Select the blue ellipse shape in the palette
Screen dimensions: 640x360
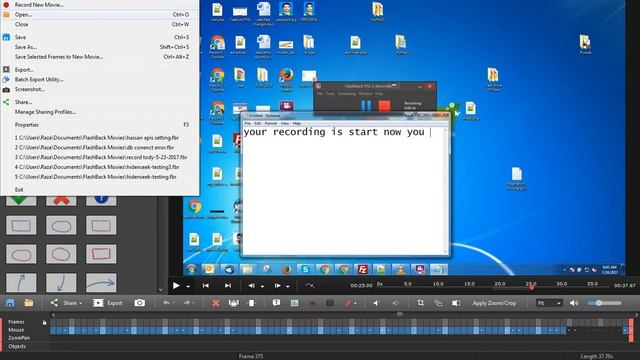tap(61, 226)
